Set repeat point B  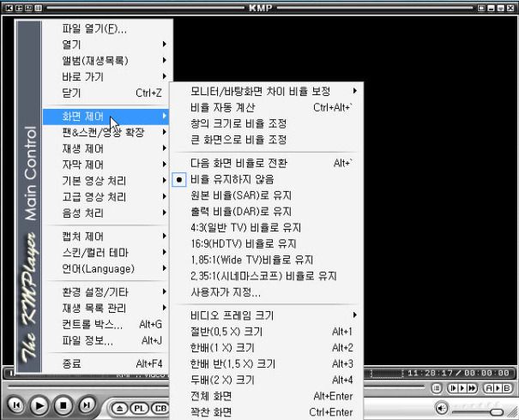[x=506, y=388]
